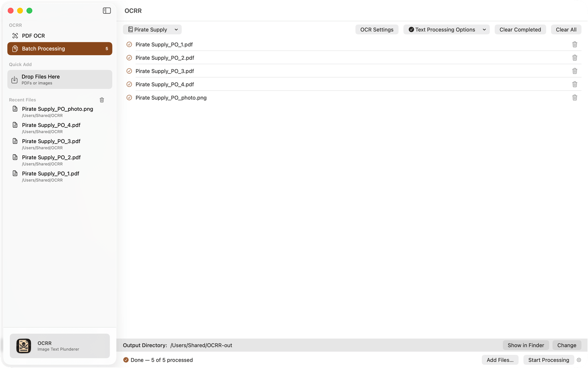Select batch row Pirate Supply_PO_3.pdf
Screen dimensions: 588x368
tap(352, 71)
